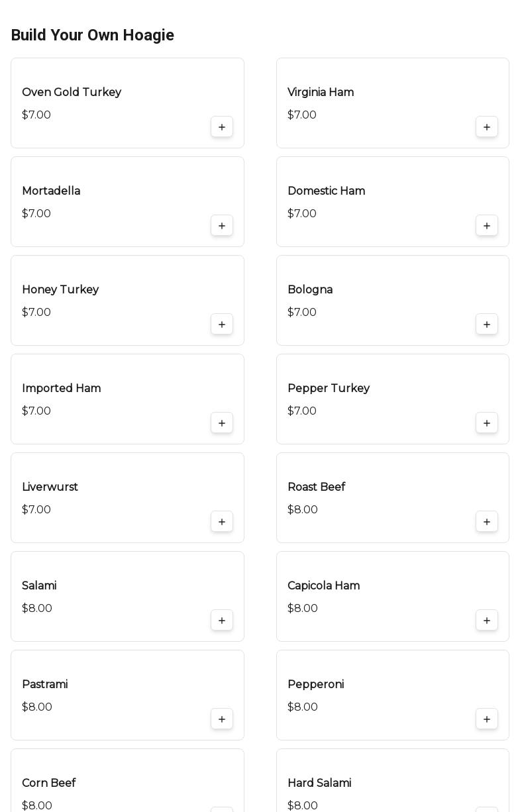The width and height of the screenshot is (520, 812).
Task: Select the Roast Beef item name
Action: tap(316, 487)
